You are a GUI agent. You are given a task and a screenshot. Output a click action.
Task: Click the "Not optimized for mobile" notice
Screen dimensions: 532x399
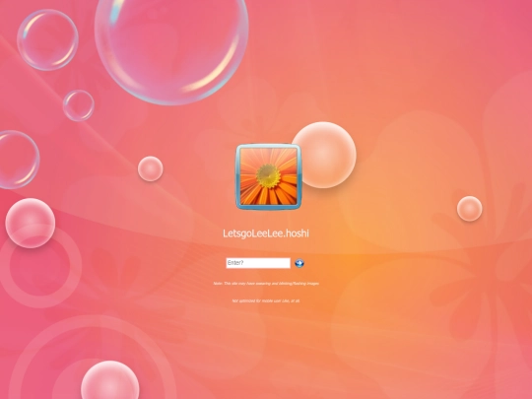[x=266, y=300]
